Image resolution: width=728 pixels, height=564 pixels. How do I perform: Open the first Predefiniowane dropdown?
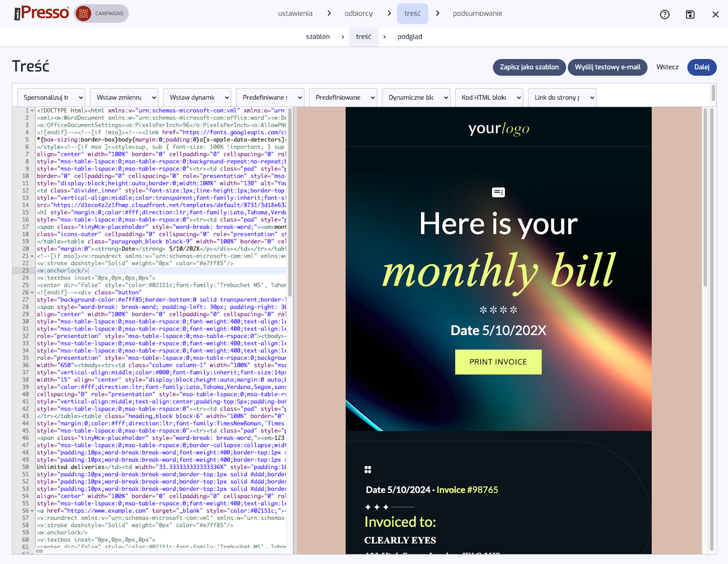pyautogui.click(x=270, y=97)
